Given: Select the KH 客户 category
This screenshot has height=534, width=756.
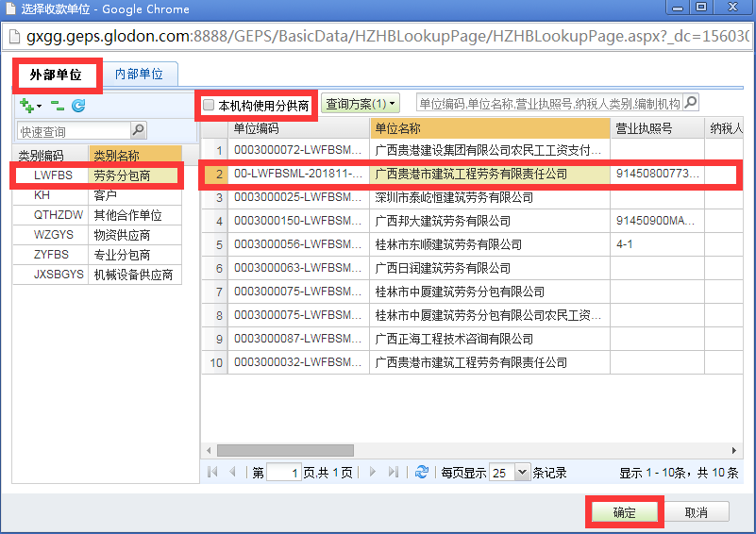Looking at the screenshot, I should point(97,195).
